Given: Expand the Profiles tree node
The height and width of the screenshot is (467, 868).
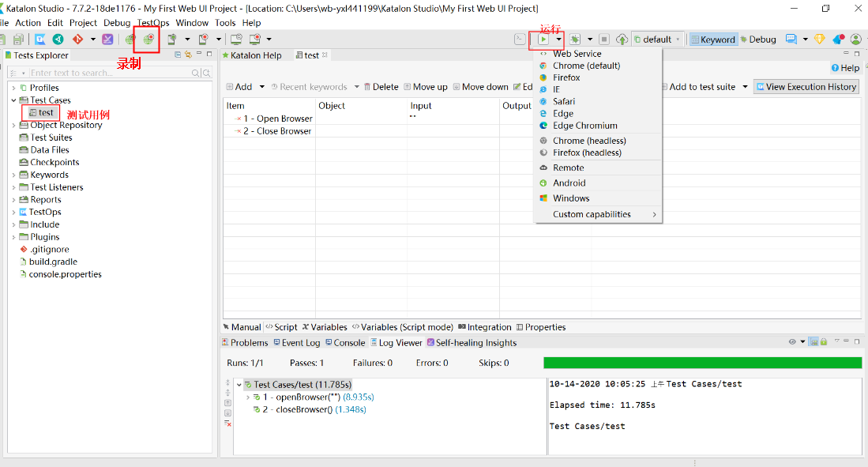Looking at the screenshot, I should point(14,88).
